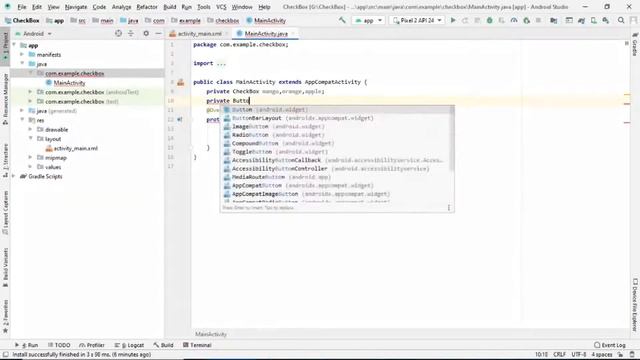Click the gutter icon beside the MainActivity class line
640x360 pixels.
[180, 82]
